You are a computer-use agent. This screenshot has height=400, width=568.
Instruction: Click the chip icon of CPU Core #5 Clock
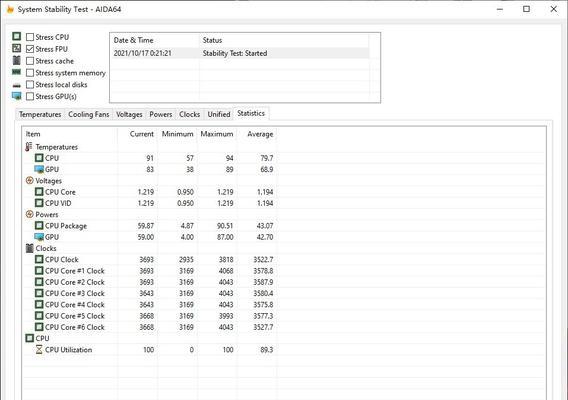pyautogui.click(x=39, y=316)
